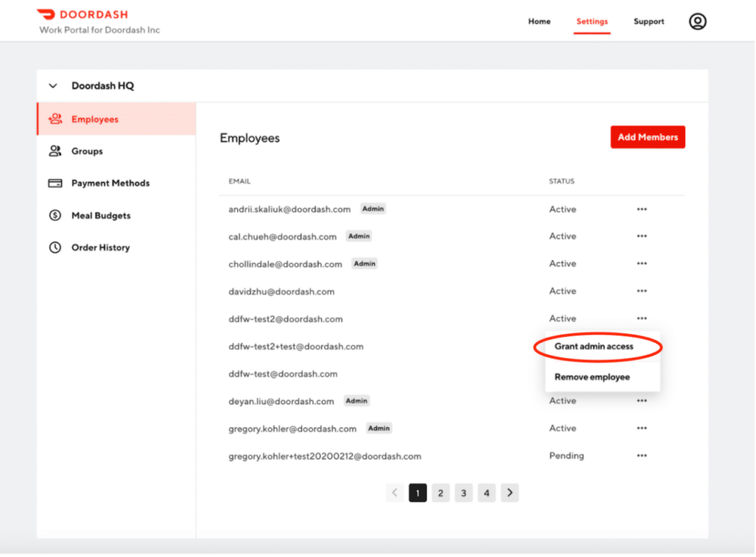Go to page 2

click(x=441, y=493)
